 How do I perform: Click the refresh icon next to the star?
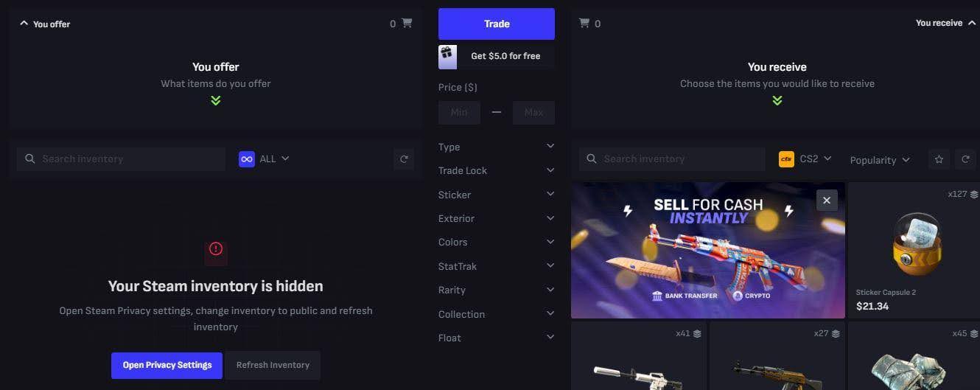click(x=965, y=159)
